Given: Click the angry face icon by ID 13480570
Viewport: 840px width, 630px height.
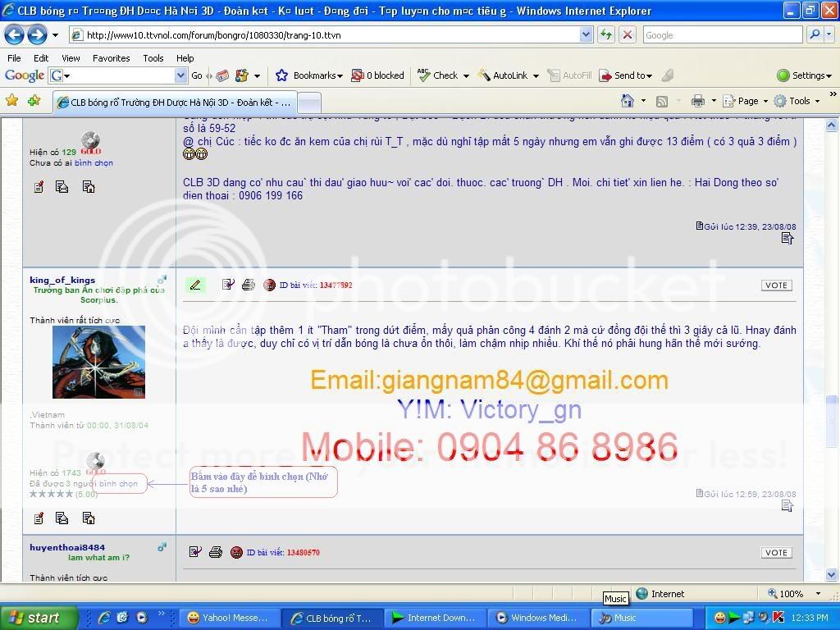Looking at the screenshot, I should point(236,552).
